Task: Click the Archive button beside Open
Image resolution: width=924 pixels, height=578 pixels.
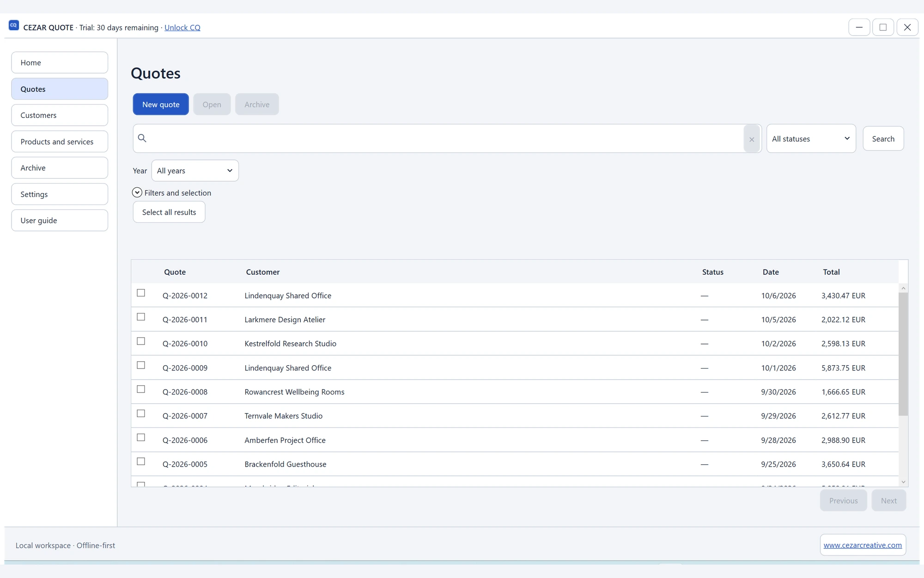Action: [x=257, y=105]
